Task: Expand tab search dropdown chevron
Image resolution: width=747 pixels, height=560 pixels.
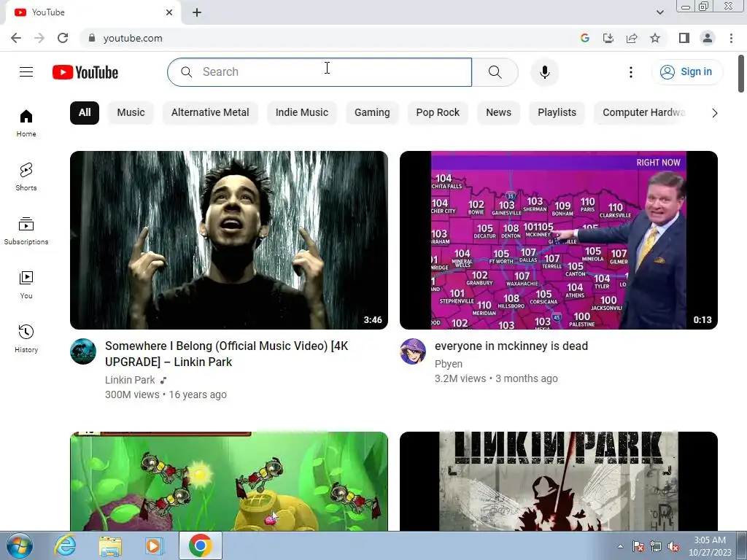Action: [659, 12]
